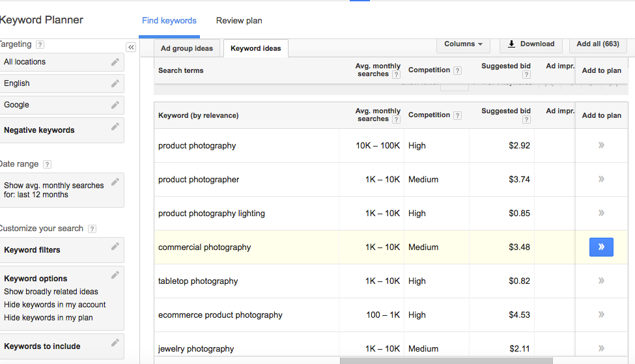Screen dimensions: 635x364
Task: Sort by Keyword (by relevance) header
Action: tap(199, 115)
